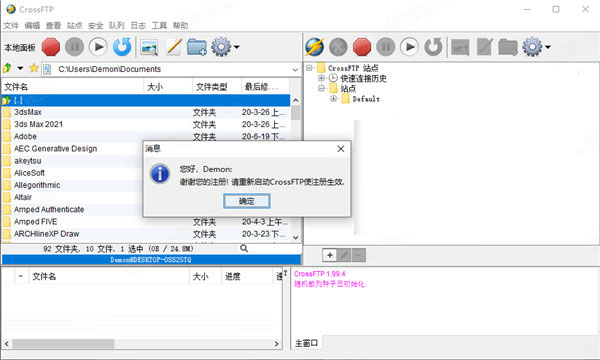
Task: Expand the Default site folder
Action: pos(333,99)
